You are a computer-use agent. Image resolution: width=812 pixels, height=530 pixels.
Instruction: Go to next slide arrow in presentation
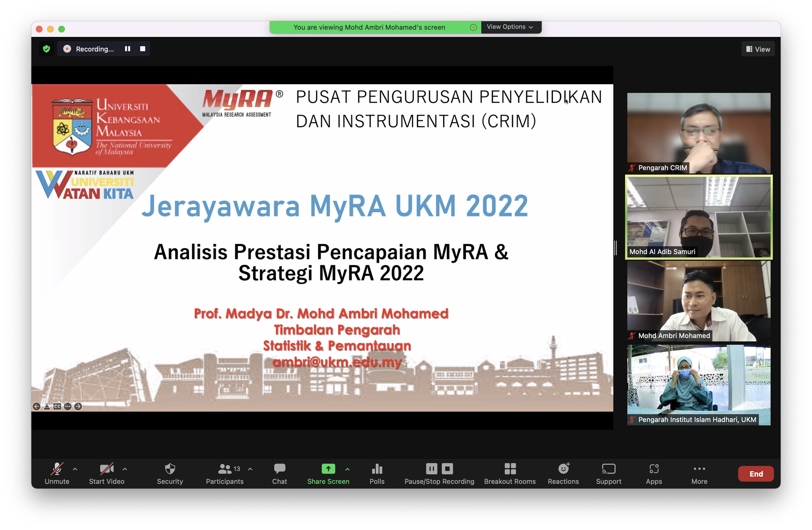tap(78, 406)
